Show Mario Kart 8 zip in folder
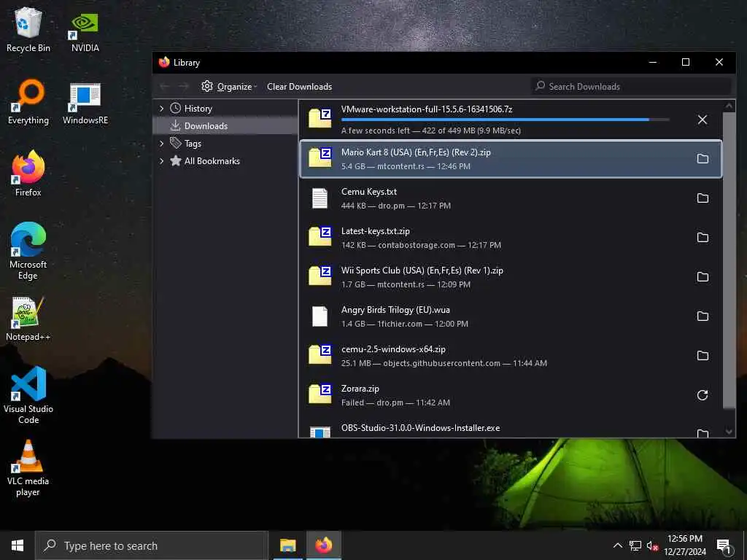This screenshot has height=560, width=747. [x=703, y=158]
